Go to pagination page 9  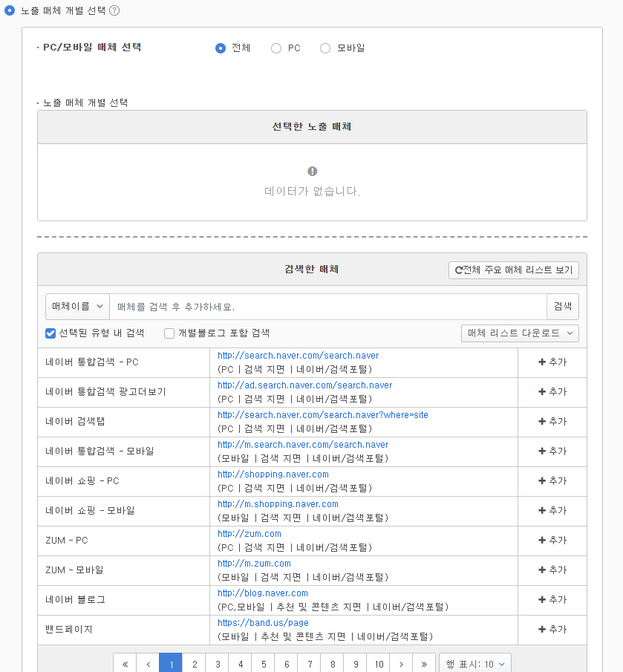(x=356, y=664)
